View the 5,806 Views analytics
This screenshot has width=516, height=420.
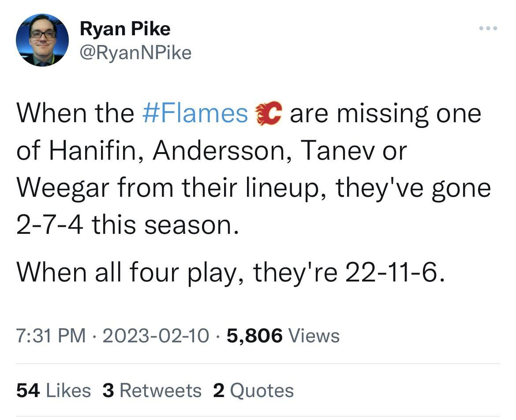click(283, 336)
